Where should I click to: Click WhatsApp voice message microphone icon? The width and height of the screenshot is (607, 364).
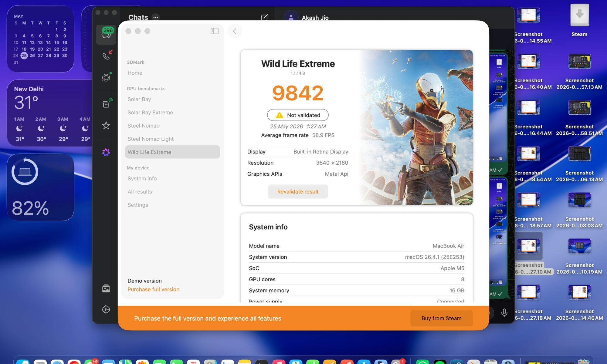504,313
